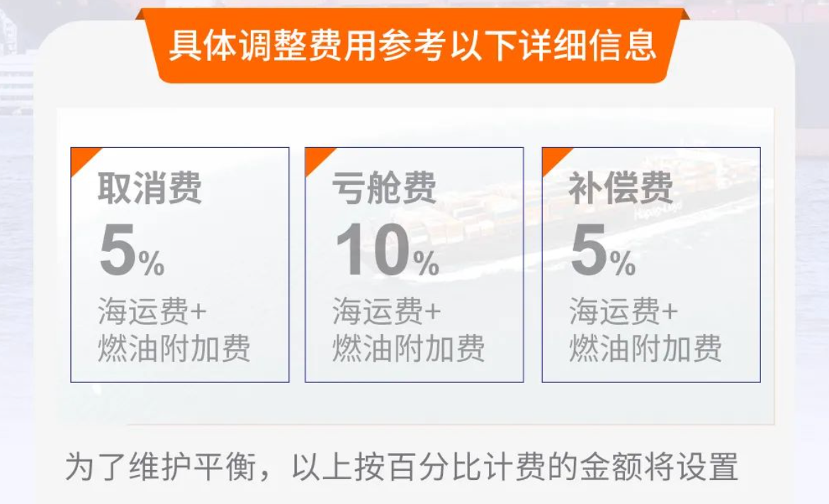This screenshot has width=829, height=504.
Task: Click 海运费+ text in the 补偿费 card
Action: coord(624,311)
